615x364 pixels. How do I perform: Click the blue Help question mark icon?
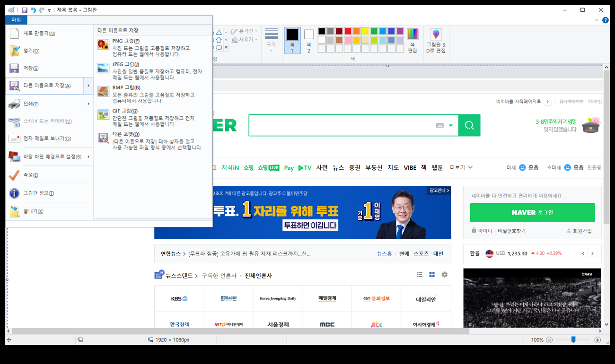(605, 20)
